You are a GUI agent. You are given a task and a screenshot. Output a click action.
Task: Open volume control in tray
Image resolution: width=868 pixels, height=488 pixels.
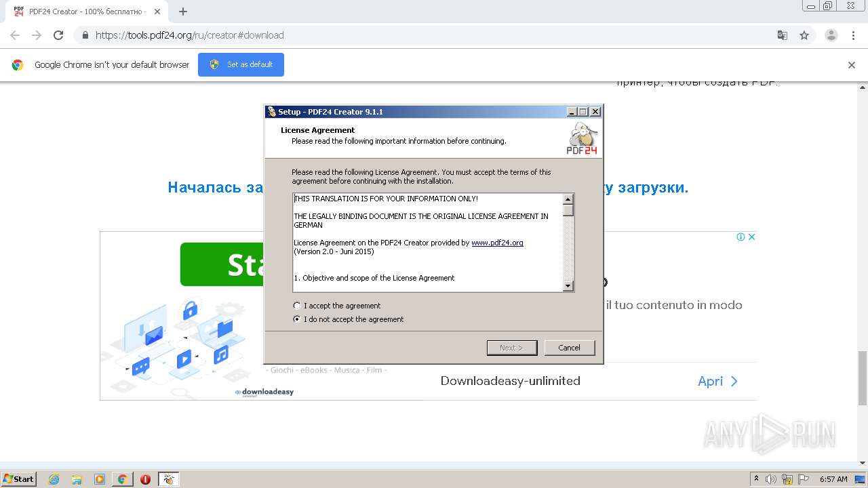click(771, 479)
